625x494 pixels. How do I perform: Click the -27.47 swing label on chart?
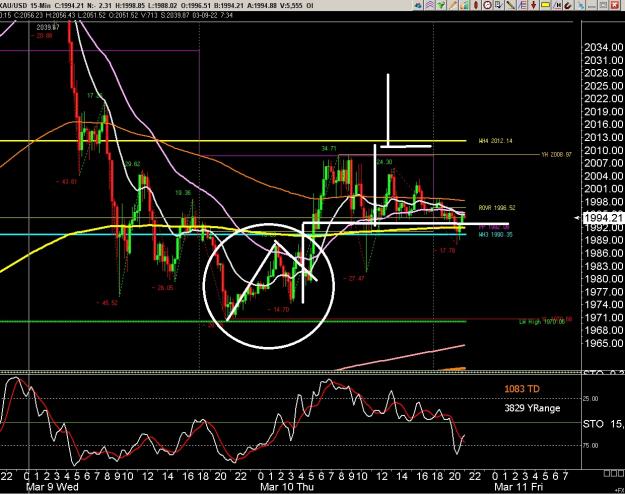point(356,278)
